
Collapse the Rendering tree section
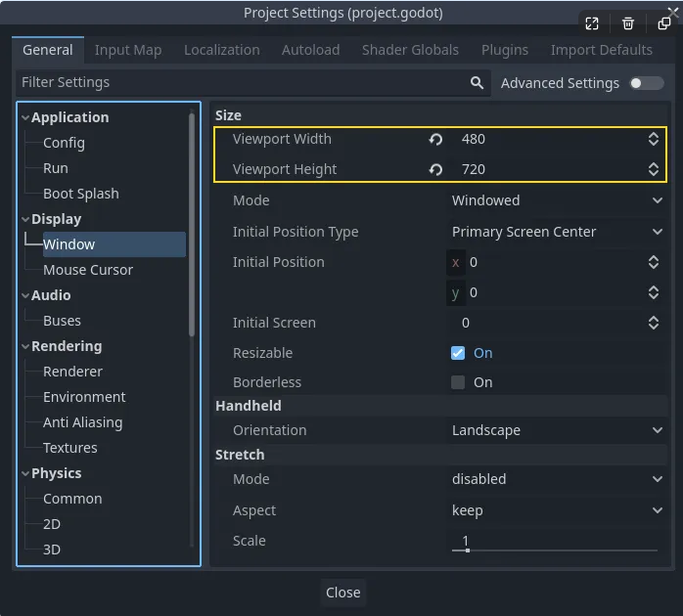[25, 346]
